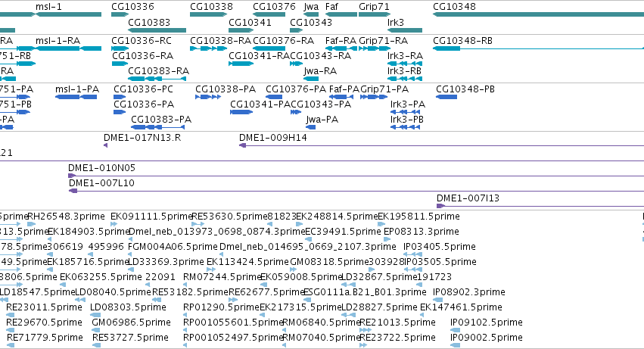644x349 pixels.
Task: Click transcript Grip71-RA
Action: 374,48
